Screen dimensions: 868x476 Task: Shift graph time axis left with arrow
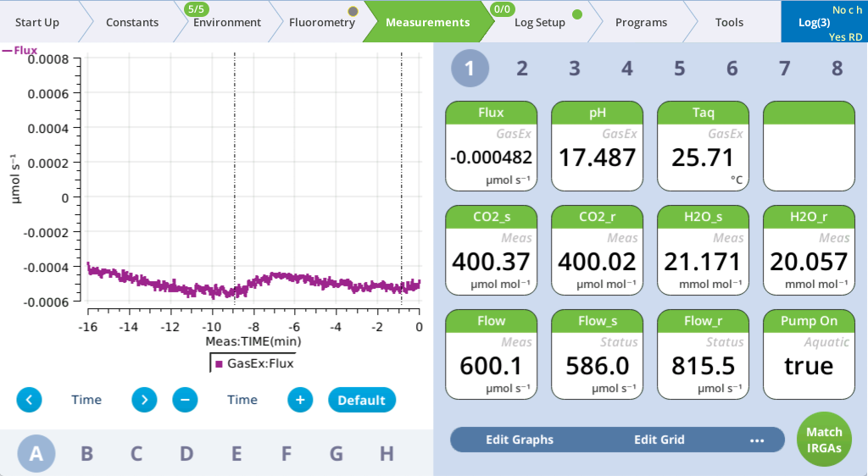(29, 400)
